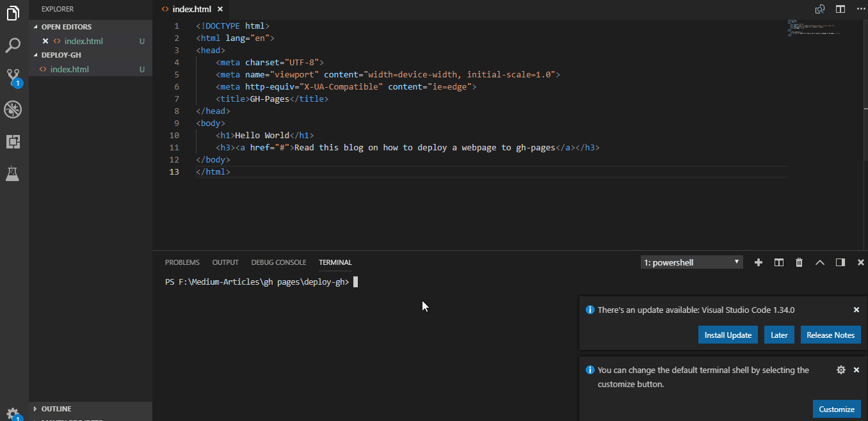Switch to the PROBLEMS tab
Image resolution: width=868 pixels, height=421 pixels.
(x=182, y=262)
